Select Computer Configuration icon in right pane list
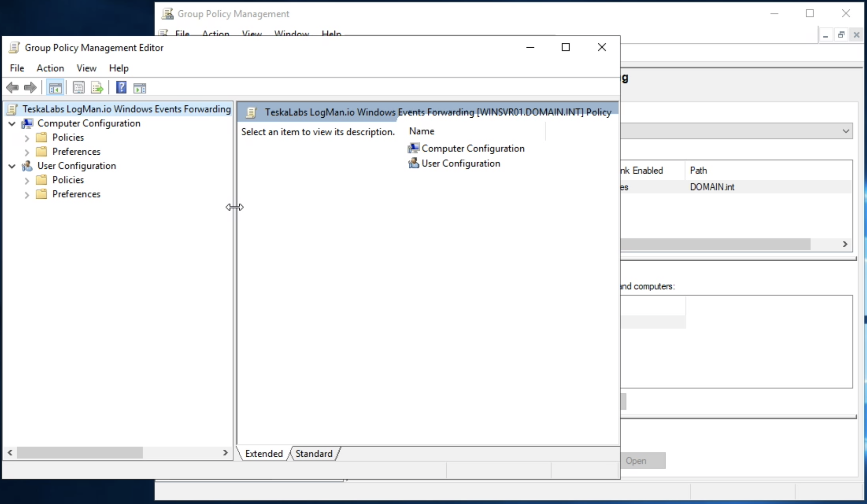This screenshot has width=867, height=504. 413,148
